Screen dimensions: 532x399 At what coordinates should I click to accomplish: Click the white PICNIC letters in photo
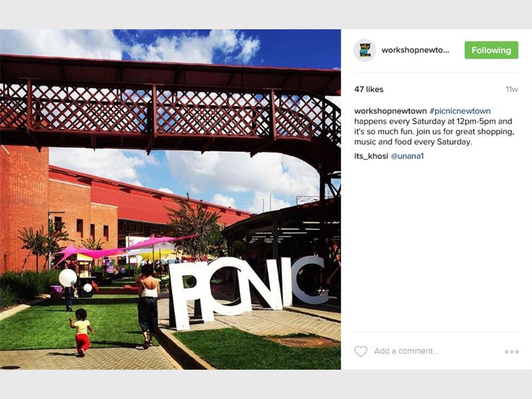[x=248, y=291]
